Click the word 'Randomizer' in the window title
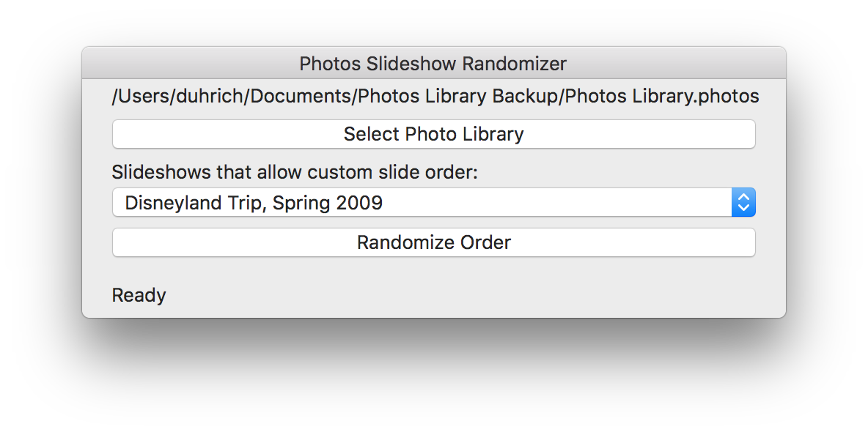Screen dimensions: 868x435 click(514, 64)
